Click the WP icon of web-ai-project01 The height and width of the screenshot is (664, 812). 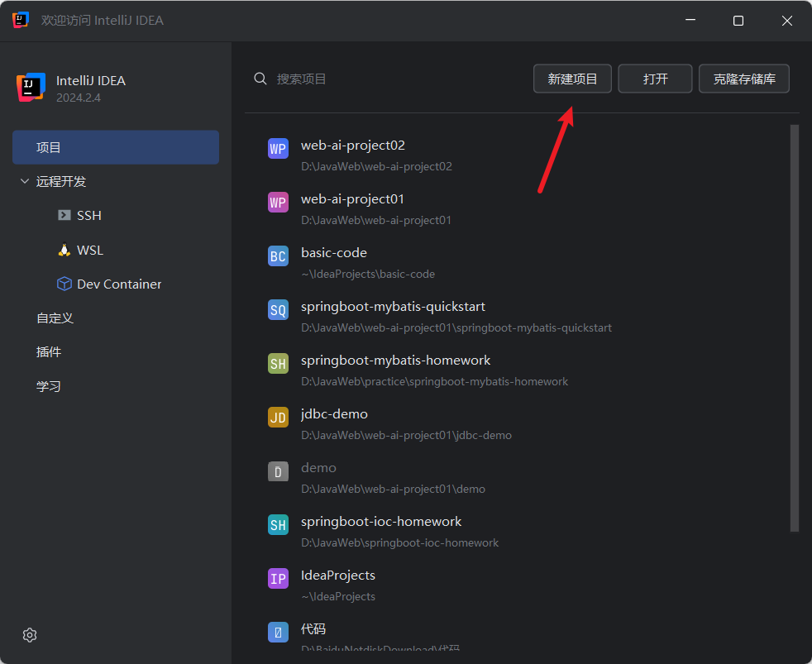278,202
